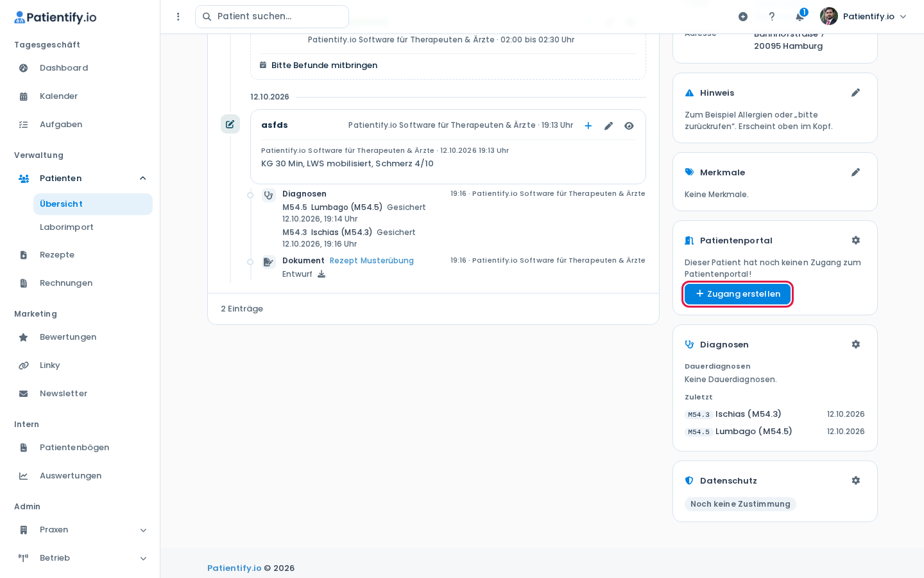Click the document icon in the Dokument timeline row

click(x=269, y=262)
